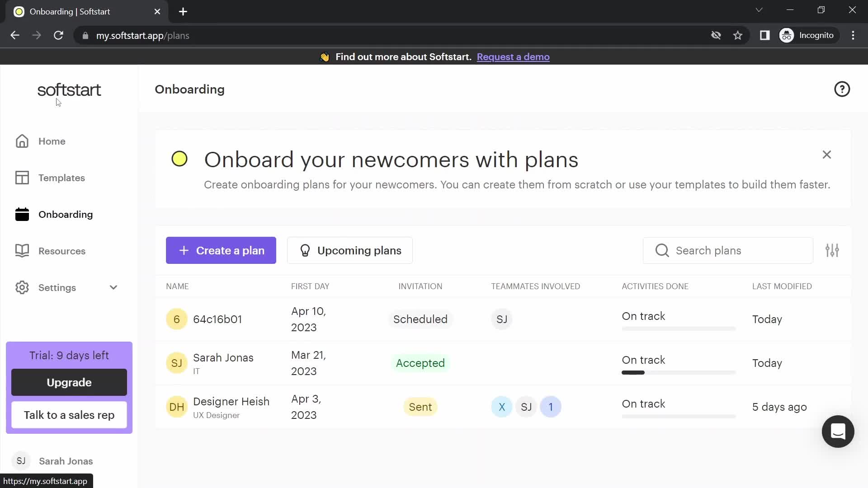Click the SJ teammate avatar in Designer Heish row
This screenshot has width=868, height=488.
pos(526,407)
